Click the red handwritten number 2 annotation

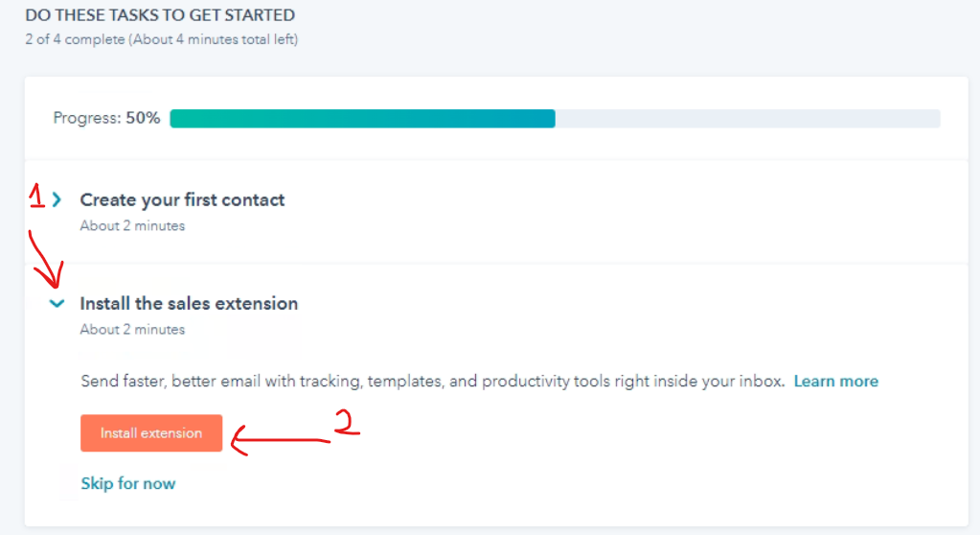[x=347, y=423]
